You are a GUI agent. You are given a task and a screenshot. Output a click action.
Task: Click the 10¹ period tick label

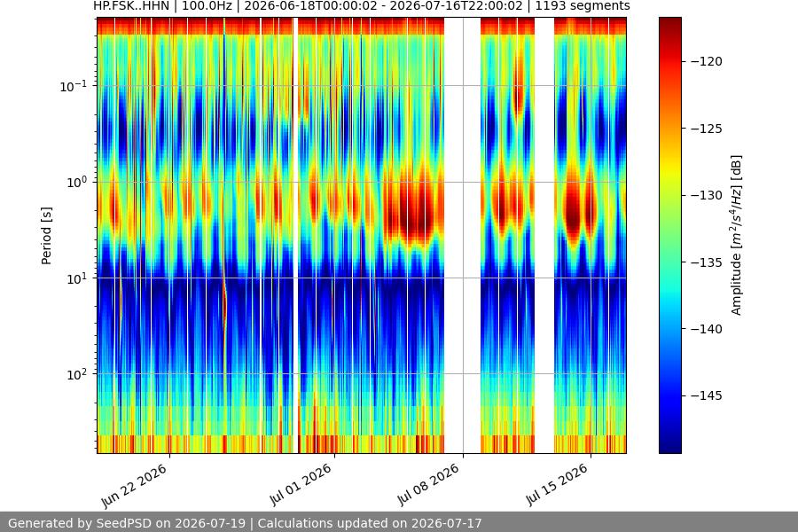76,278
